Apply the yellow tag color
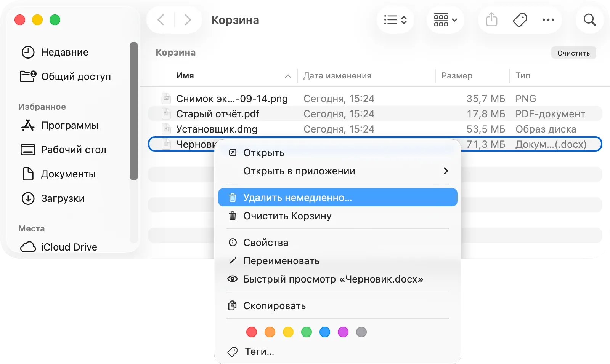The width and height of the screenshot is (610, 364). coord(288,332)
